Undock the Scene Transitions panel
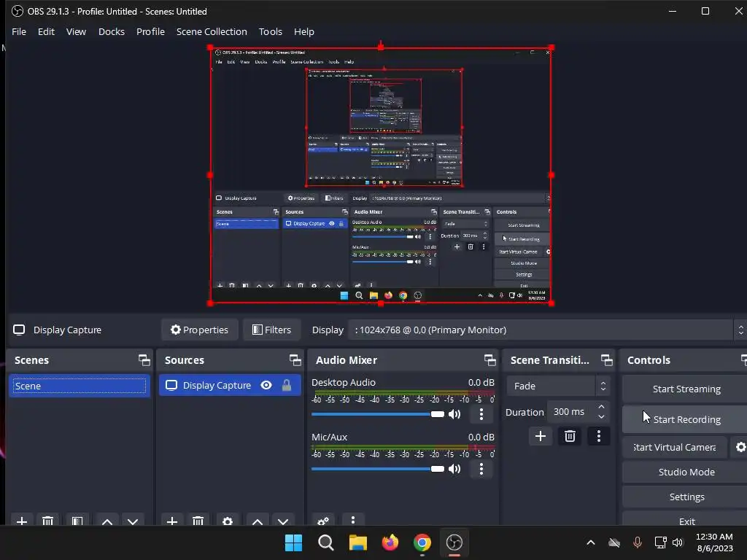The width and height of the screenshot is (747, 560). point(606,360)
